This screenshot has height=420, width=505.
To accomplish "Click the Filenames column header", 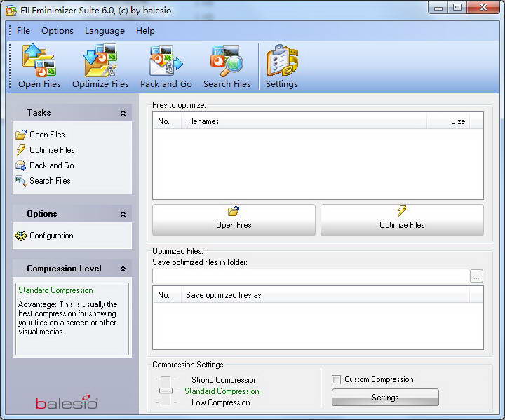I will (304, 121).
